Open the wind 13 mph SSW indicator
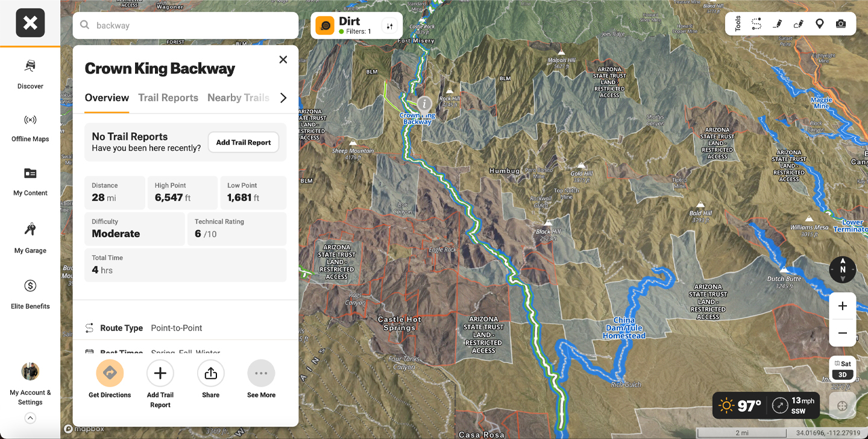The height and width of the screenshot is (439, 868). [x=794, y=406]
